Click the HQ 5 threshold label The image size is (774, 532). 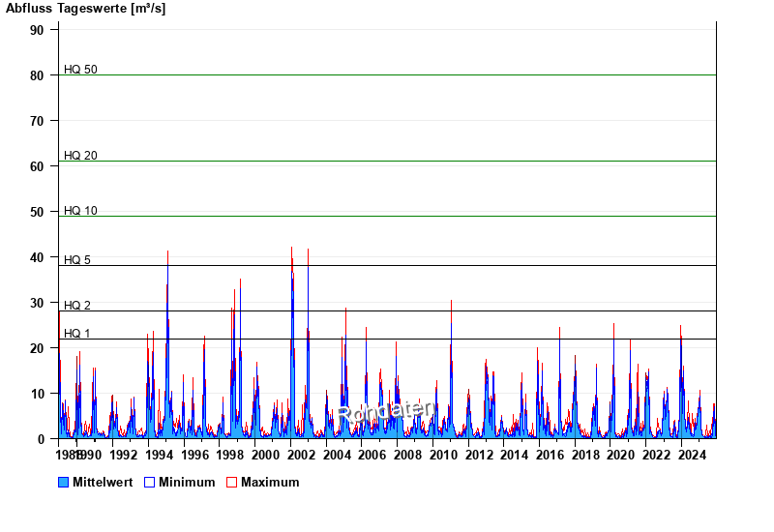(77, 260)
